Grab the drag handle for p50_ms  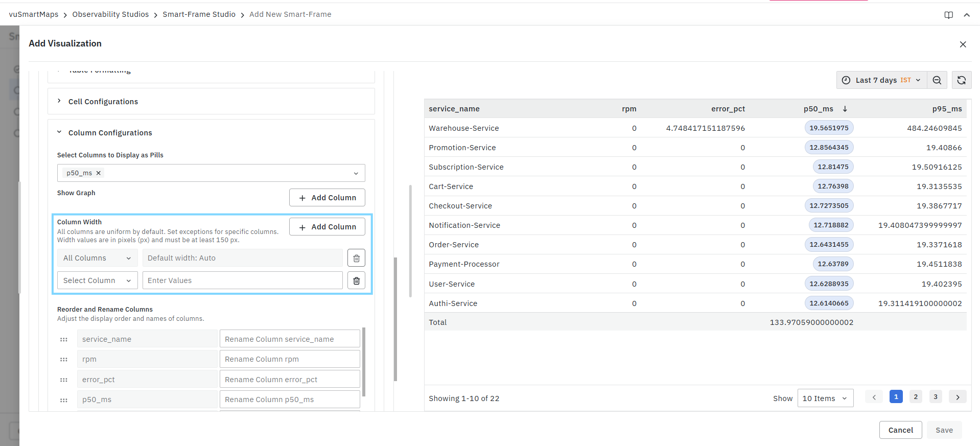coord(64,400)
